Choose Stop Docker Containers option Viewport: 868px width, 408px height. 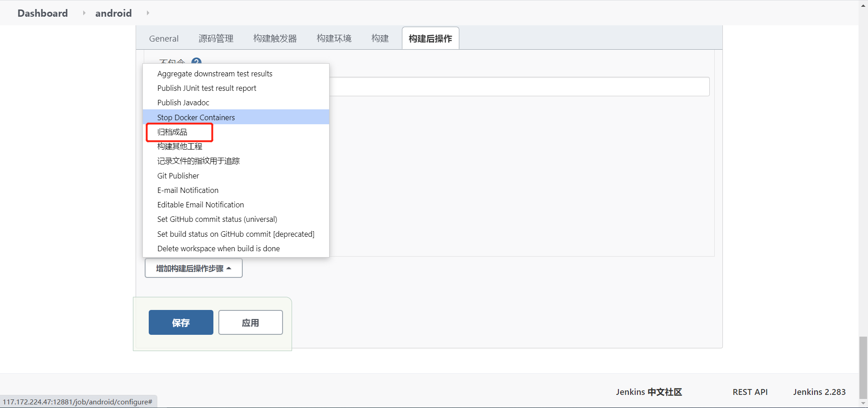click(x=236, y=117)
